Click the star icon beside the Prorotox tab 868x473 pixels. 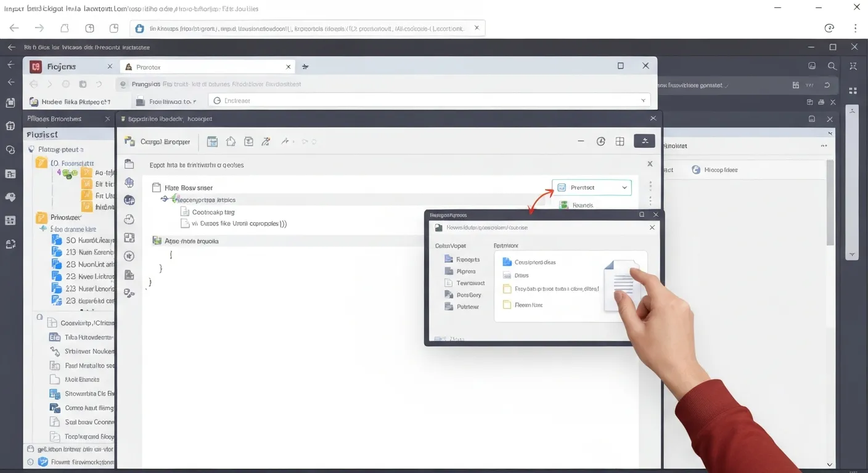pyautogui.click(x=305, y=67)
